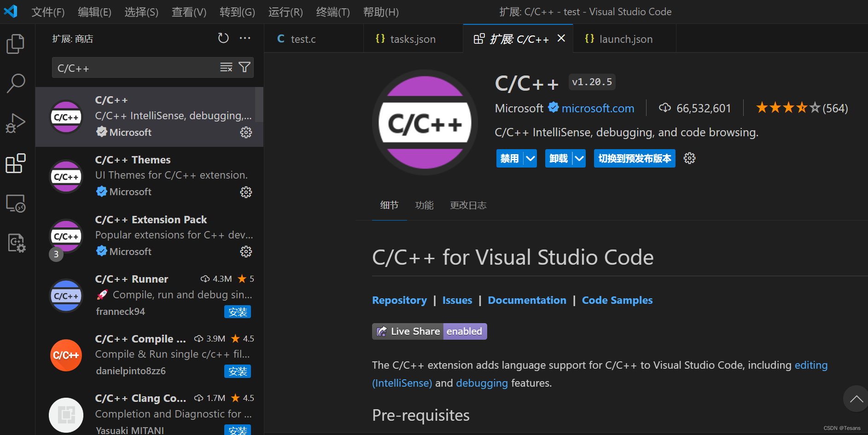Switch to the test.c editor tab
This screenshot has height=435, width=868.
pyautogui.click(x=314, y=39)
